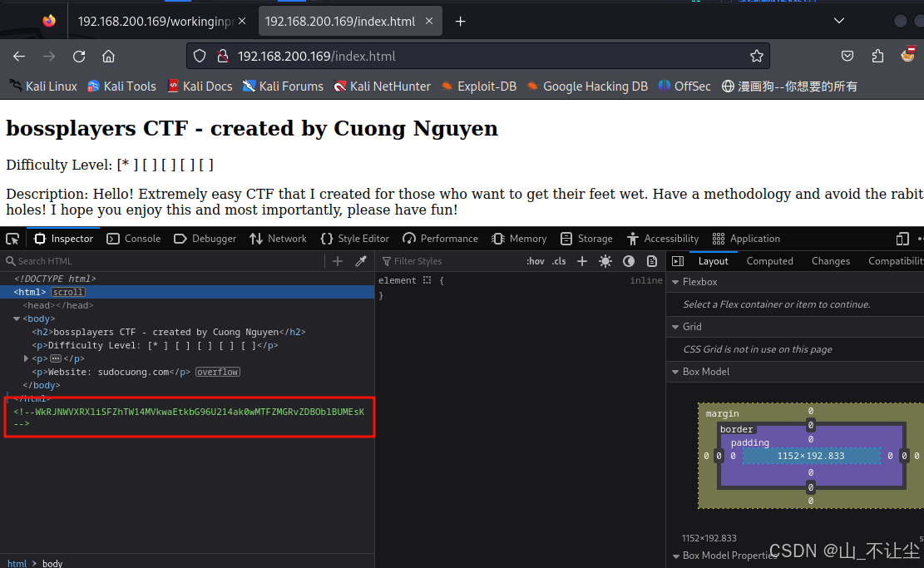This screenshot has height=568, width=924.
Task: Open the Network panel
Action: coord(278,239)
